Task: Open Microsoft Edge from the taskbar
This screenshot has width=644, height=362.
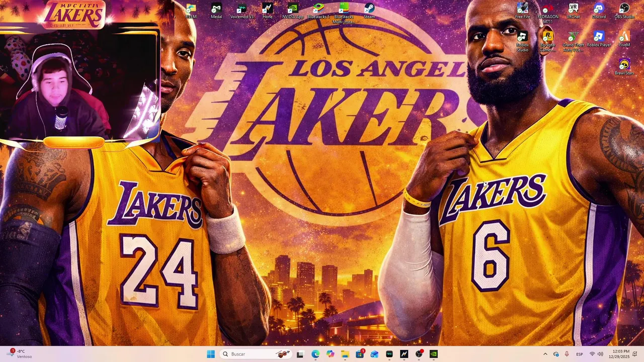Action: [x=315, y=354]
